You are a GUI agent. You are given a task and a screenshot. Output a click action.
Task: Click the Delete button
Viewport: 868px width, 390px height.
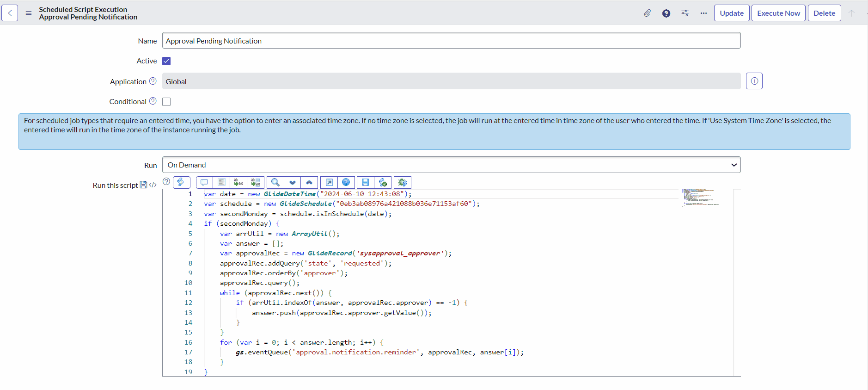(824, 13)
